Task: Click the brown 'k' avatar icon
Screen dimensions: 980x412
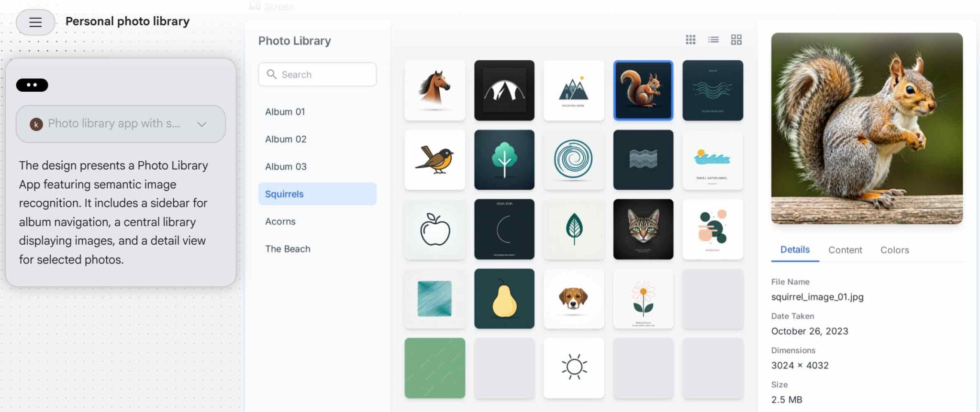Action: (x=36, y=124)
